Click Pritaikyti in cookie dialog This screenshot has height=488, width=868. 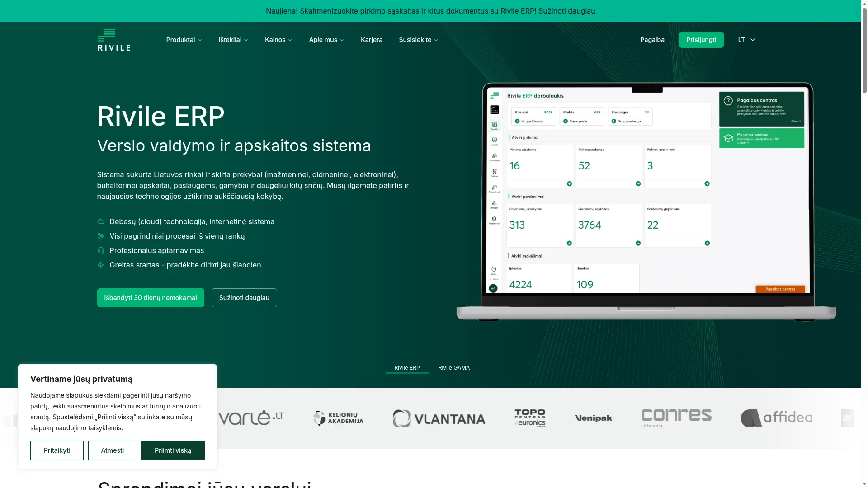(x=57, y=450)
